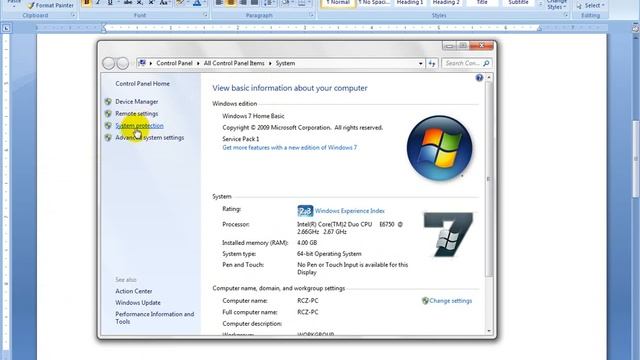Viewport: 640px width, 360px height.
Task: Click Get more features with new edition link
Action: [x=289, y=148]
